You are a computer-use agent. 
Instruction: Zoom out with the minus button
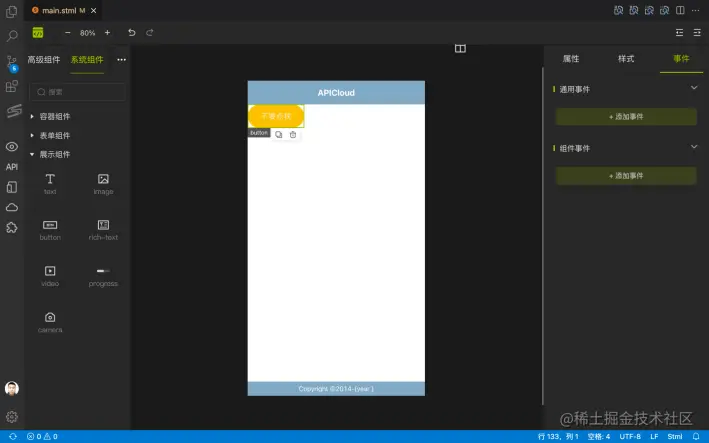click(x=68, y=33)
